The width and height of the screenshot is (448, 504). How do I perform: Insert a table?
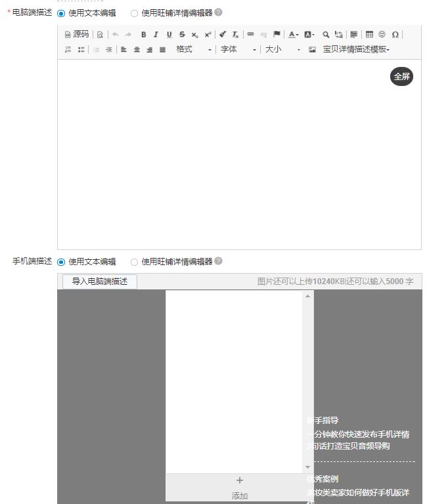point(369,34)
